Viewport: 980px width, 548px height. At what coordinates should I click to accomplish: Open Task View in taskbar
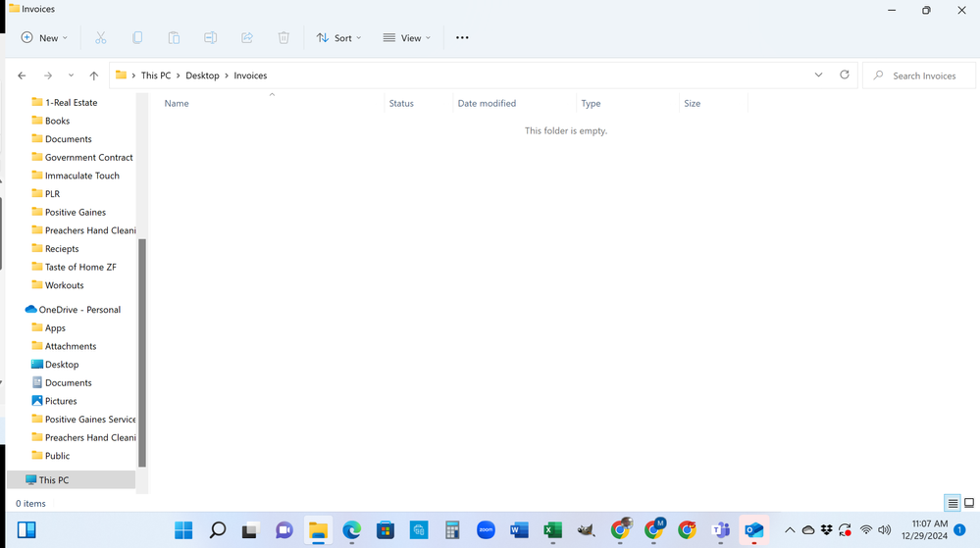click(x=250, y=530)
